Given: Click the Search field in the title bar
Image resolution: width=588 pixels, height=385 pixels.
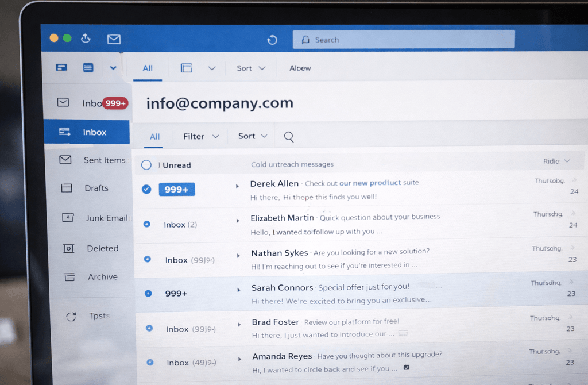Looking at the screenshot, I should [x=402, y=39].
